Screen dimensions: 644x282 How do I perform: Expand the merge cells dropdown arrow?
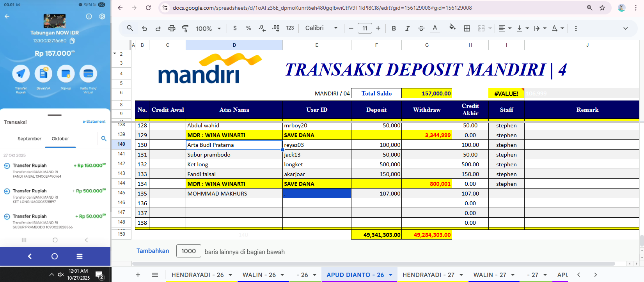click(x=490, y=28)
